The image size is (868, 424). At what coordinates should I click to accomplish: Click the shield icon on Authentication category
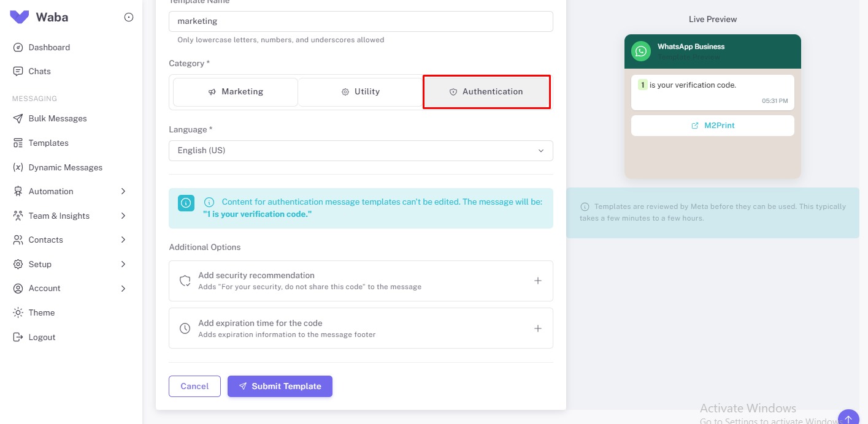pos(453,91)
